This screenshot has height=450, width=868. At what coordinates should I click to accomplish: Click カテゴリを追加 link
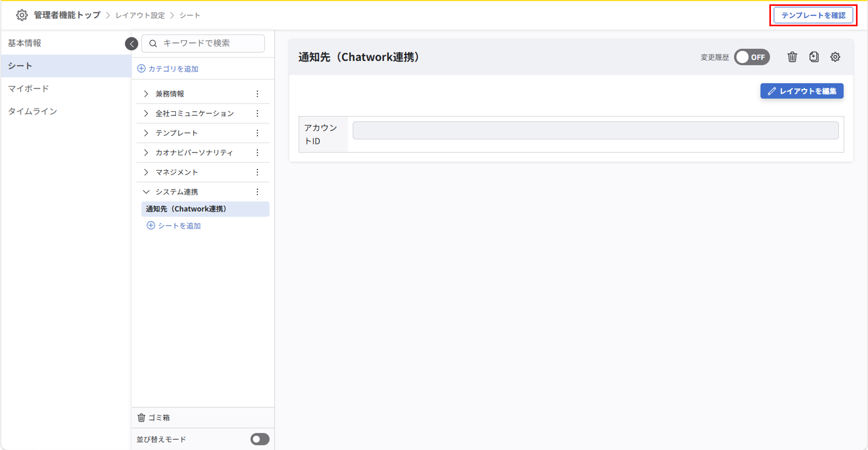(x=168, y=69)
